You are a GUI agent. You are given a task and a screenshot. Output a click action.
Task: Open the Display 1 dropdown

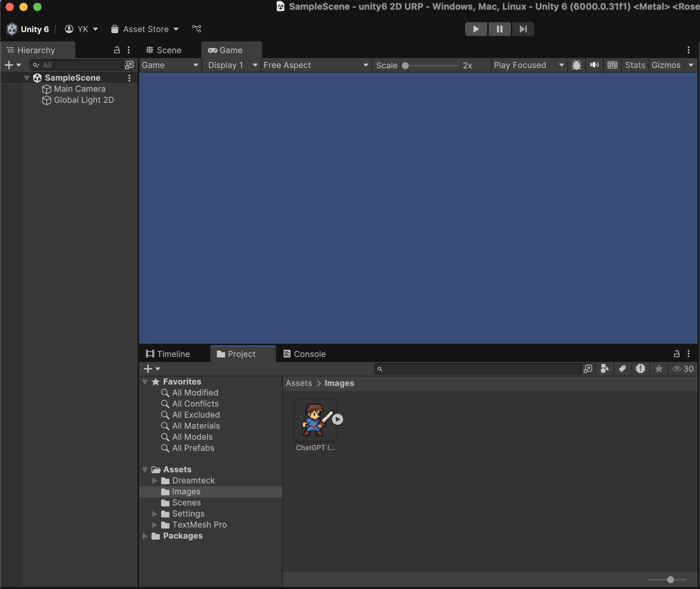pos(233,65)
